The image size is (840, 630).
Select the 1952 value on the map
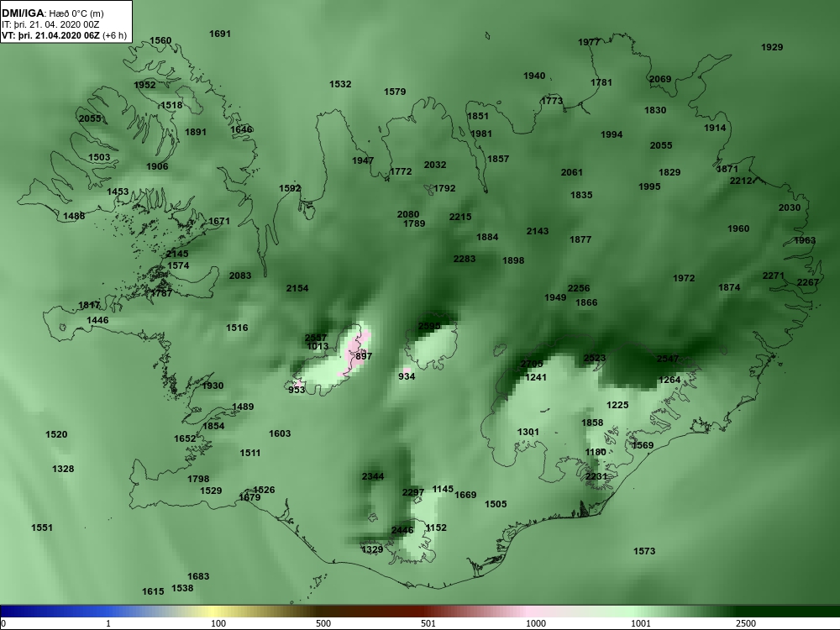(x=145, y=85)
